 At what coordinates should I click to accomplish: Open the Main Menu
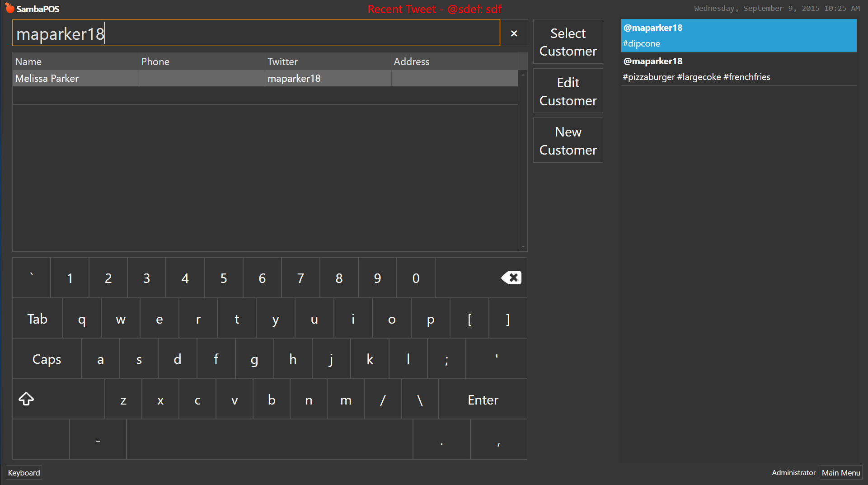point(841,472)
